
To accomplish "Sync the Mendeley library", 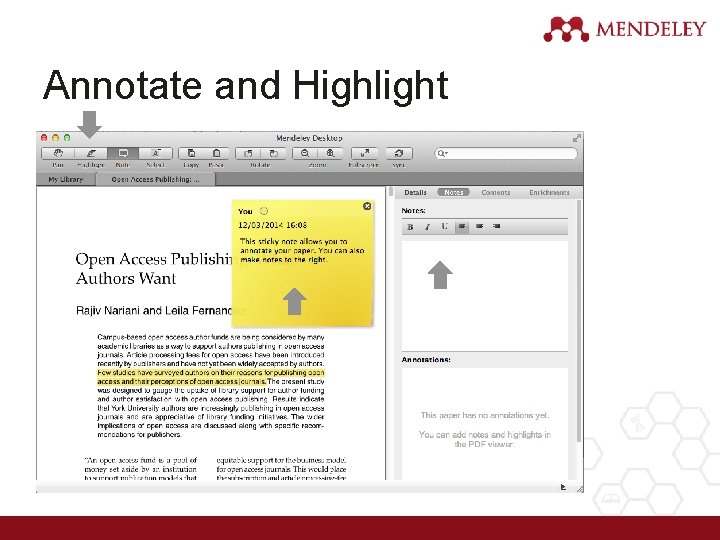I will (x=399, y=153).
